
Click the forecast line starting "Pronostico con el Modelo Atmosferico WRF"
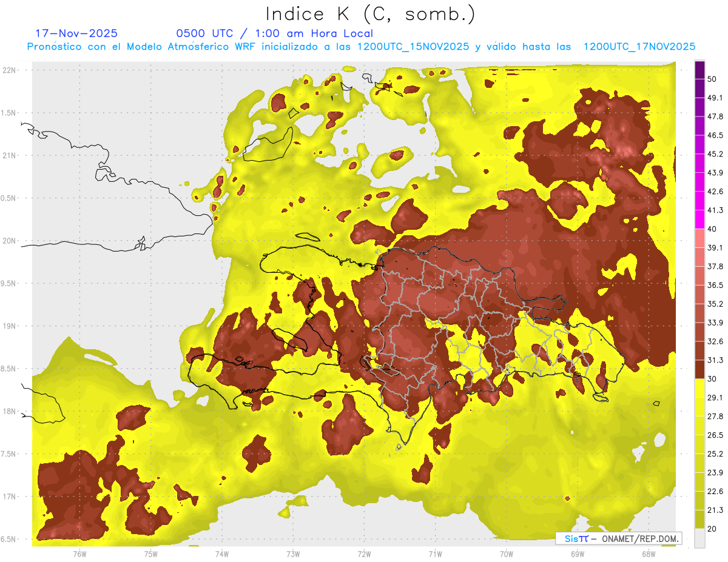tap(361, 47)
